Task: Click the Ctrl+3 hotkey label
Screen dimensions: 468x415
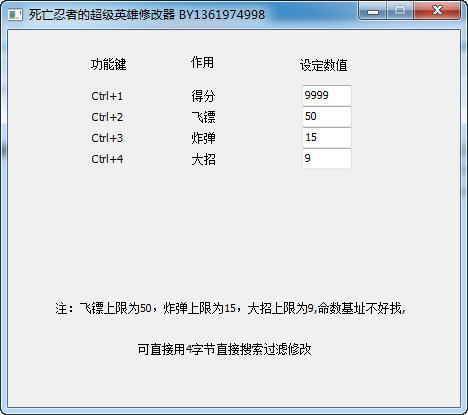Action: (107, 138)
